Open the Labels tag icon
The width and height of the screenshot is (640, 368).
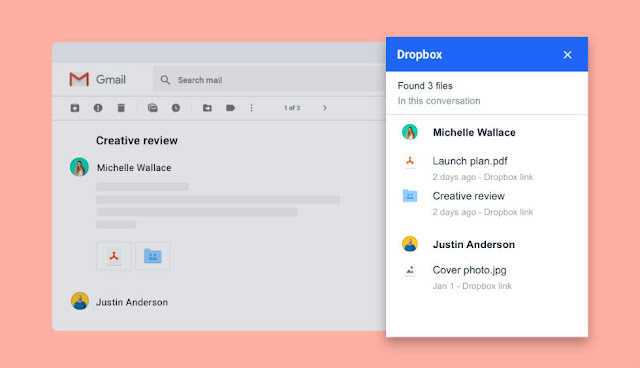pyautogui.click(x=230, y=108)
